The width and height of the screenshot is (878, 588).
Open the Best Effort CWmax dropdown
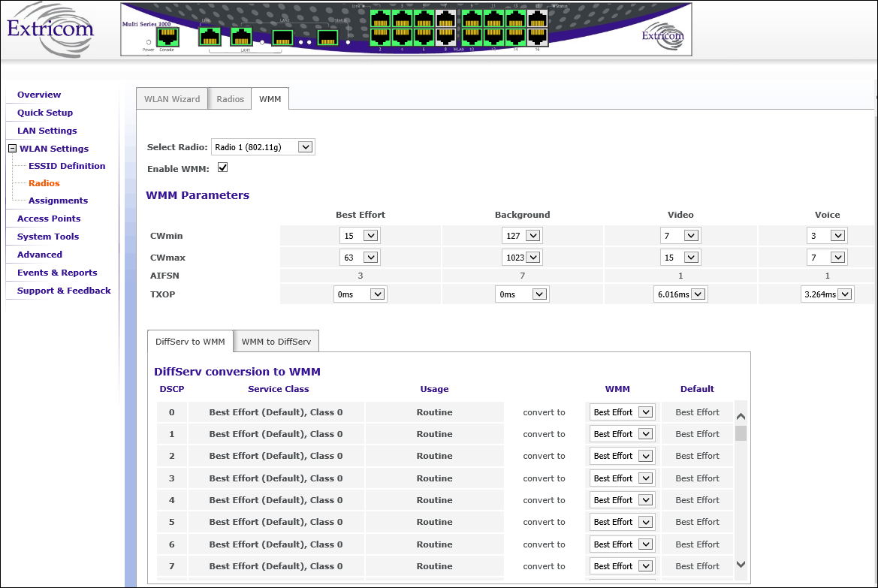pos(360,258)
